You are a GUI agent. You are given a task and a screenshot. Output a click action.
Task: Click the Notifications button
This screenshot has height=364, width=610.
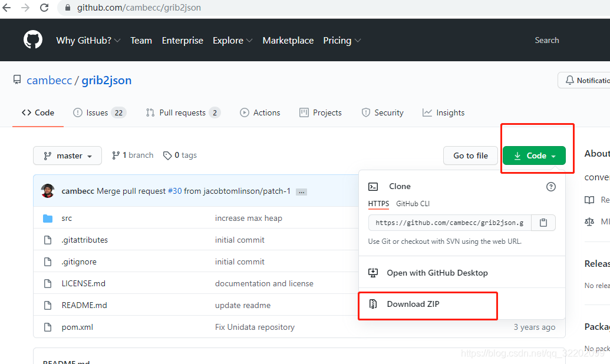[584, 80]
